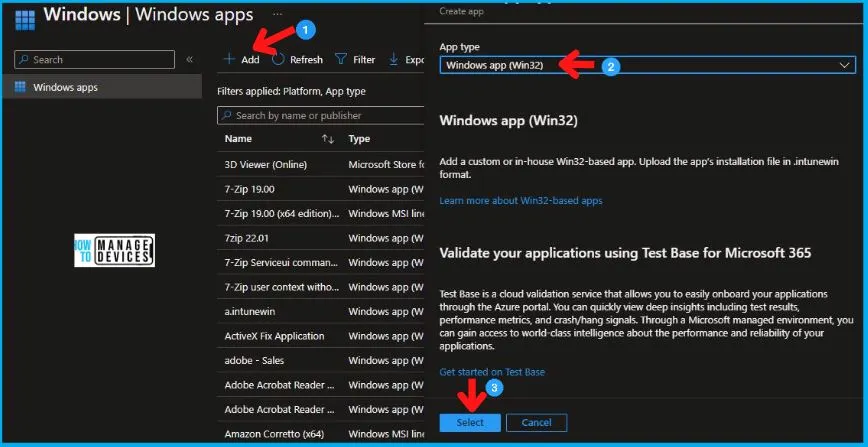Screen dimensions: 868x447
Task: Click the Cancel button
Action: tap(536, 423)
